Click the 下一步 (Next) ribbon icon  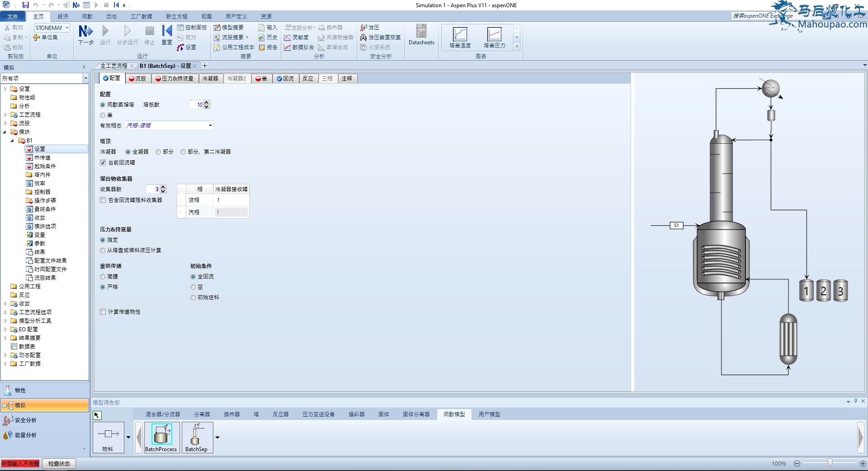pyautogui.click(x=85, y=35)
